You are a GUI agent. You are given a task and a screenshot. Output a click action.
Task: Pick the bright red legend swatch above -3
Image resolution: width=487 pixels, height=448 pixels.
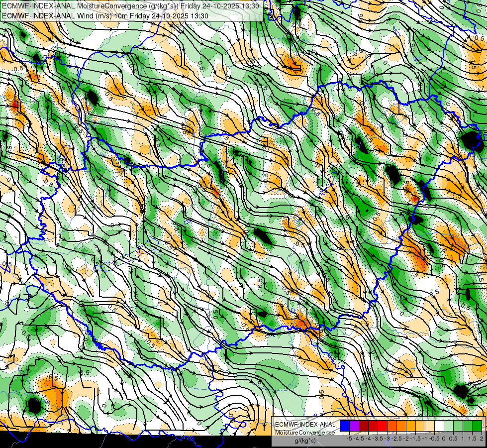(383, 426)
